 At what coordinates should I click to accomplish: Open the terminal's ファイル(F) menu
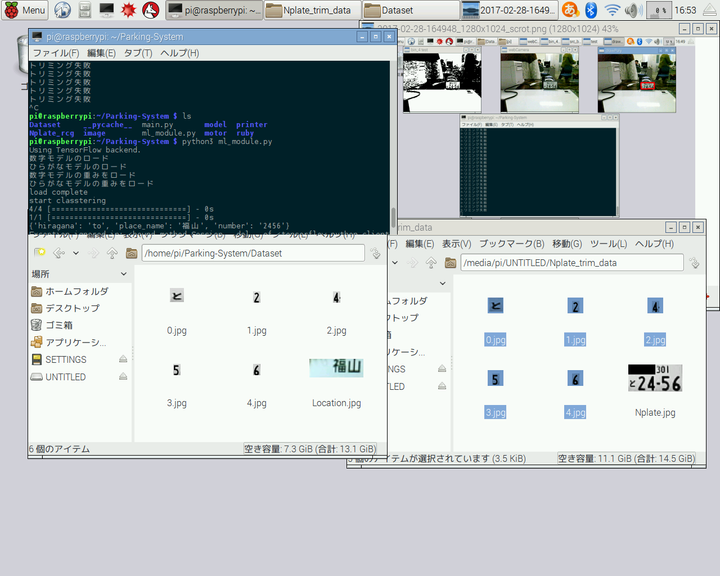tap(49, 52)
